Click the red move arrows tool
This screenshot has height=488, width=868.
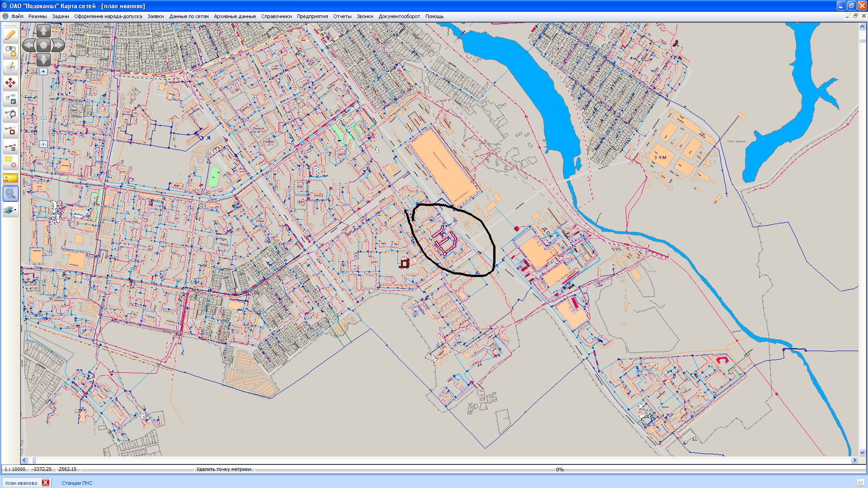(10, 82)
